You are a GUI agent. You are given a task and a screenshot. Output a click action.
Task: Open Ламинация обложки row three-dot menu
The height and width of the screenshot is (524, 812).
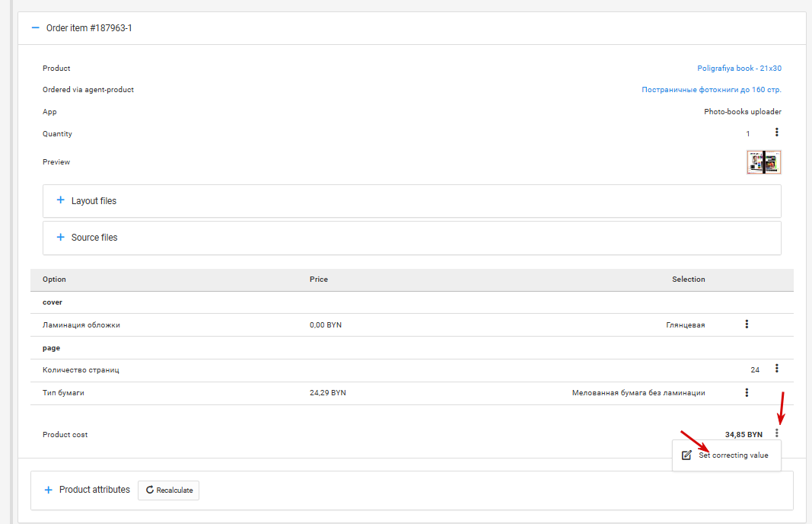pos(747,324)
